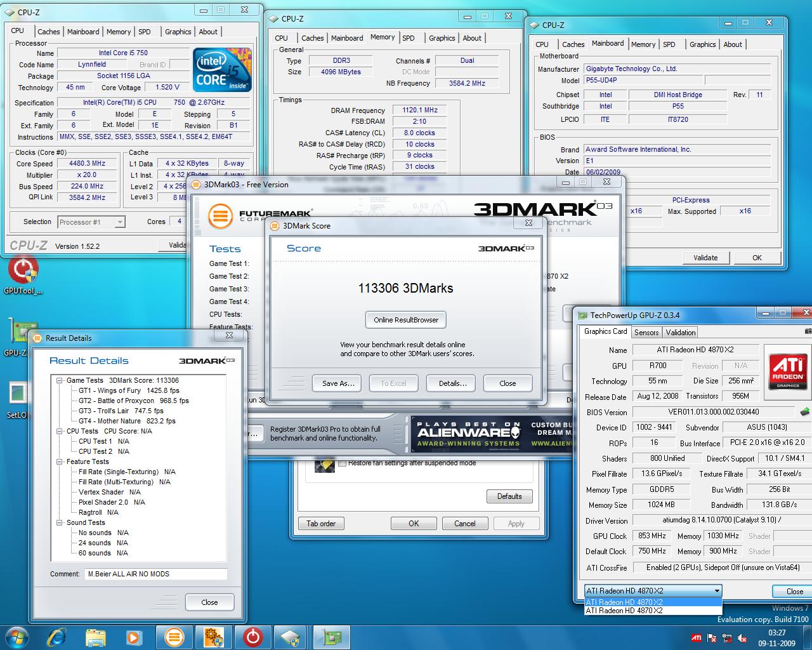Screen dimensions: 812x650
Task: Choose the second ATI Radeon HD 4870 X2 entry
Action: point(653,611)
